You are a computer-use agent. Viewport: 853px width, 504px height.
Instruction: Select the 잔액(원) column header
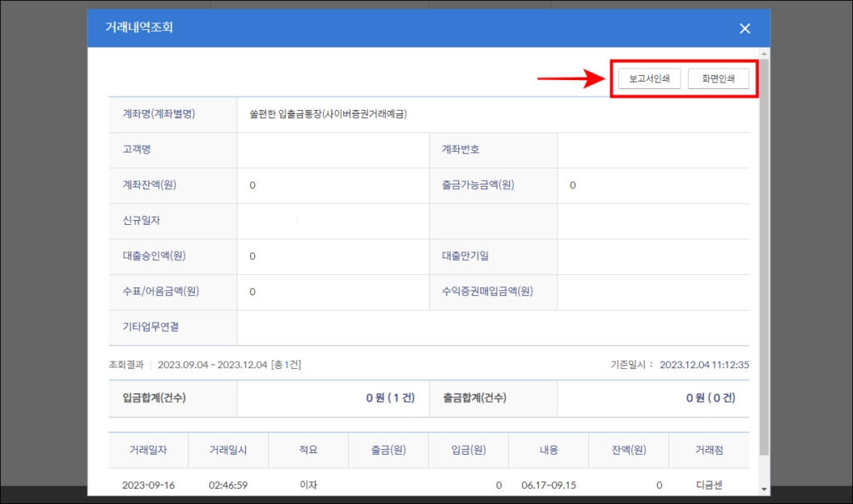click(x=628, y=450)
